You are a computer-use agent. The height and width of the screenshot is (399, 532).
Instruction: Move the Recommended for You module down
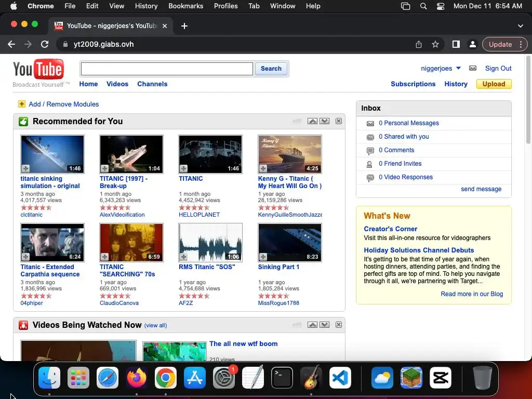pos(324,121)
